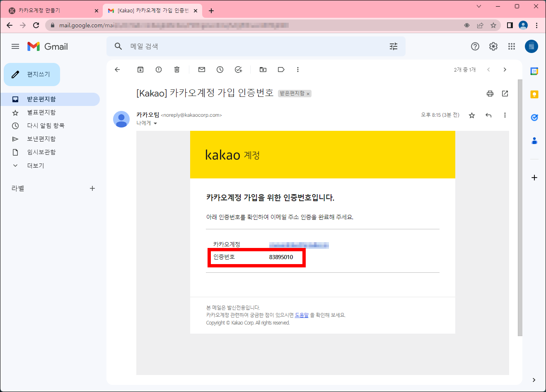Open Chrome tab search chevron
This screenshot has height=392, width=546.
[x=479, y=6]
